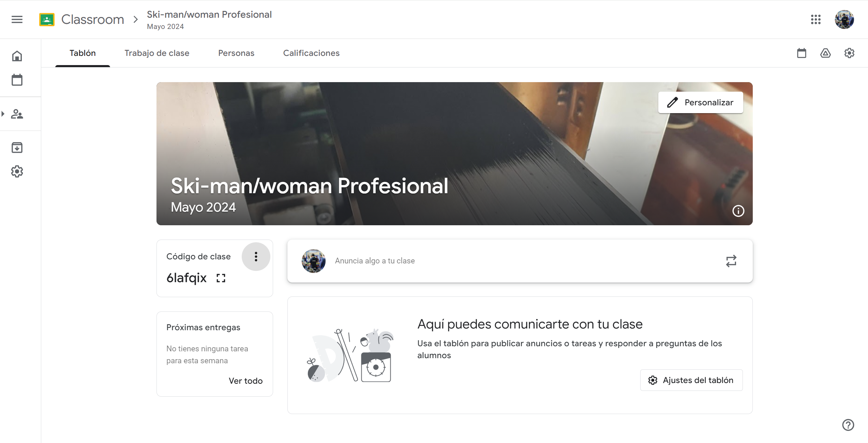Click the Personalizar button
This screenshot has height=443, width=868.
tap(700, 103)
